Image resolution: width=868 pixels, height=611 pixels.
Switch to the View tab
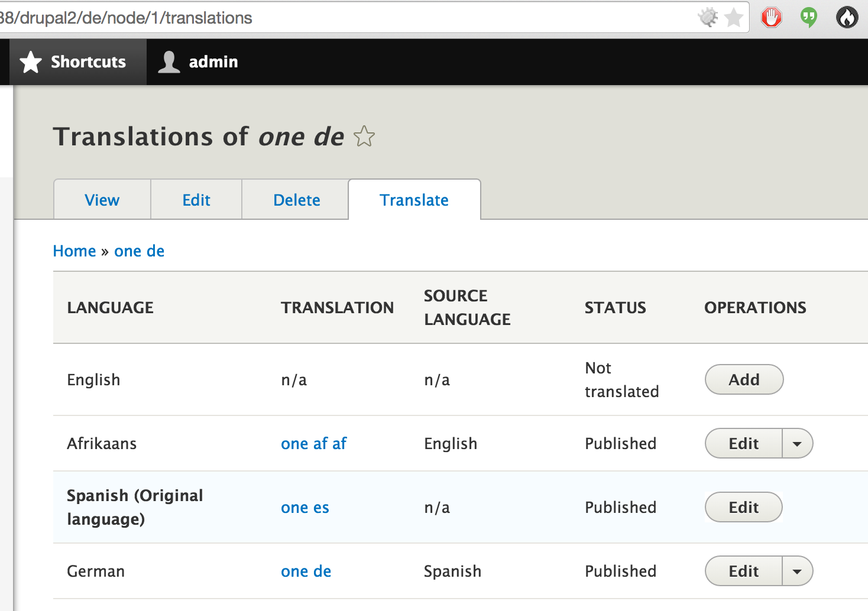pyautogui.click(x=102, y=200)
